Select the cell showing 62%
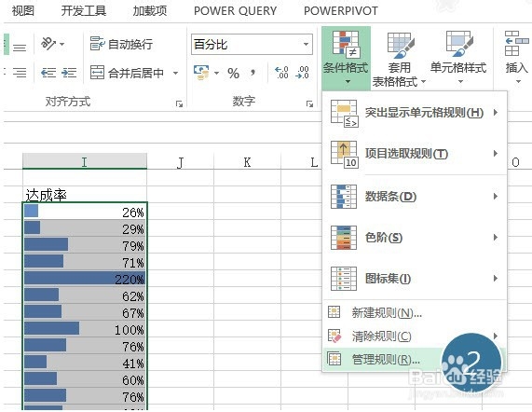This screenshot has width=532, height=412. [85, 295]
